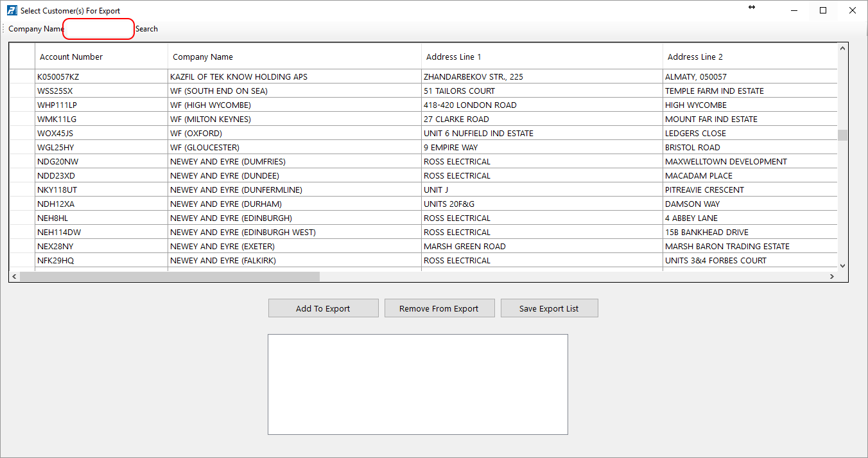Click MOUNT FAR IND ESTATE cell
The height and width of the screenshot is (458, 868).
click(x=750, y=119)
